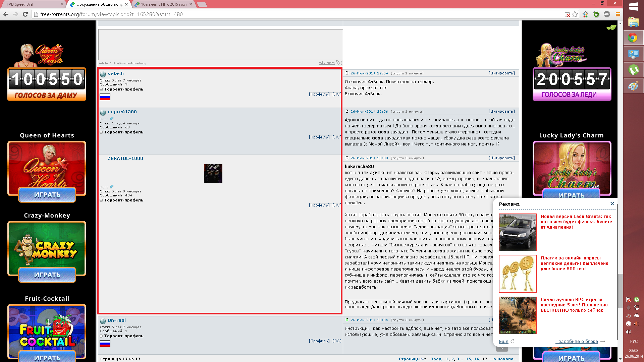644x362 pixels.
Task: Go back with the browser back arrow
Action: (x=6, y=14)
